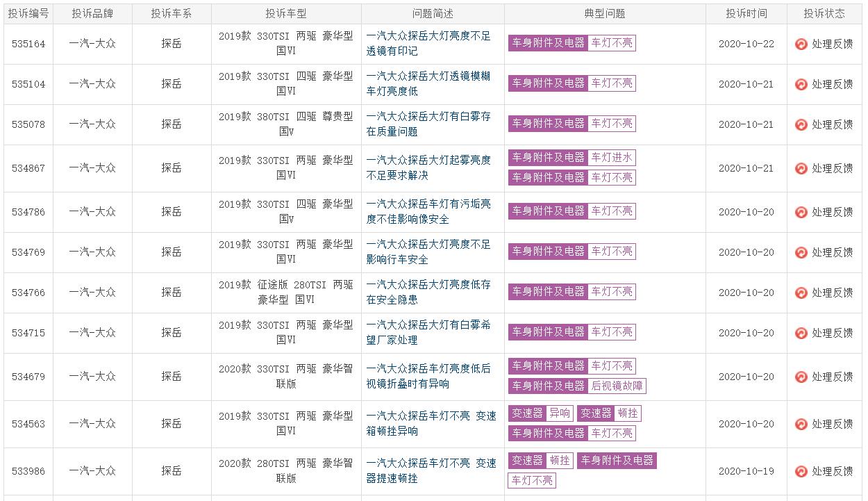Open complaint 一汽大众探岳车灯不亮 变速箱顿挫异响
This screenshot has width=868, height=501.
click(x=431, y=423)
